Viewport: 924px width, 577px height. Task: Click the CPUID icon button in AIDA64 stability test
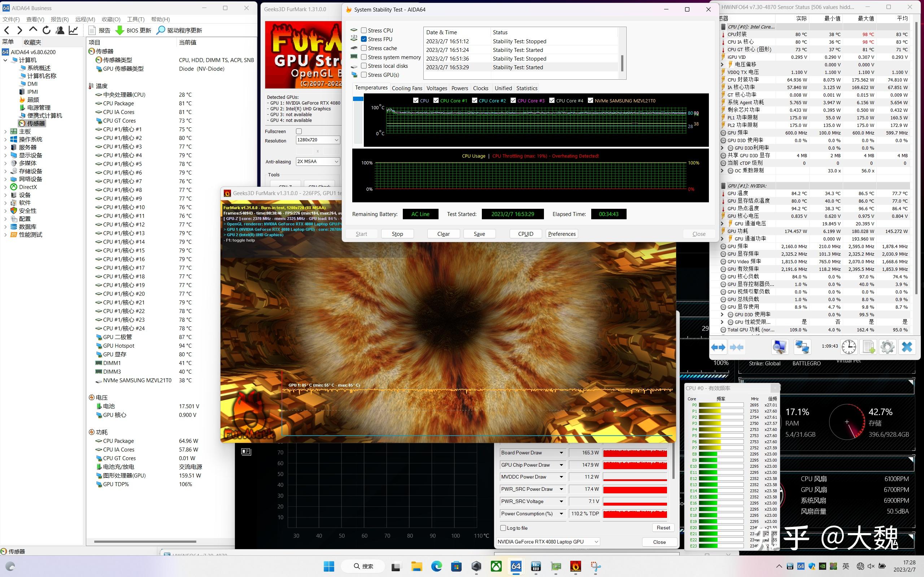526,233
